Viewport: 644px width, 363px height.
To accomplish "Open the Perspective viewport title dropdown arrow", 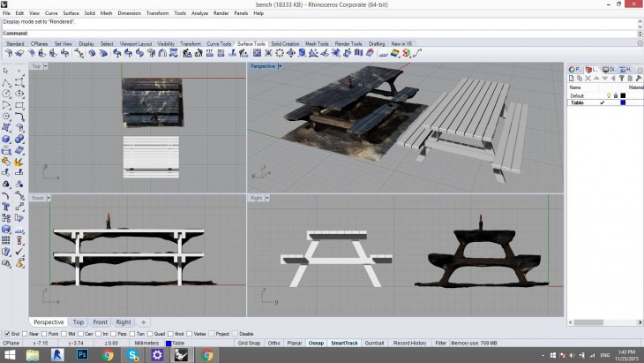I will [280, 66].
